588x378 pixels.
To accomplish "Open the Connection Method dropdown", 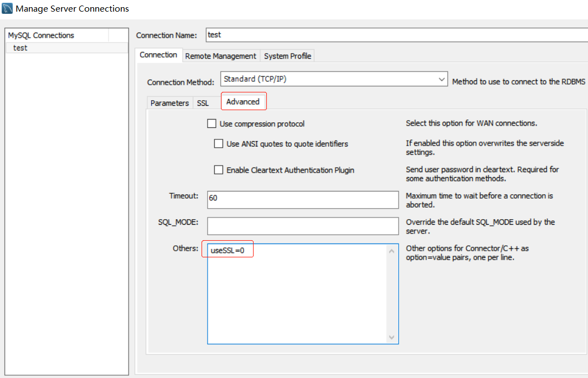I will pyautogui.click(x=334, y=79).
